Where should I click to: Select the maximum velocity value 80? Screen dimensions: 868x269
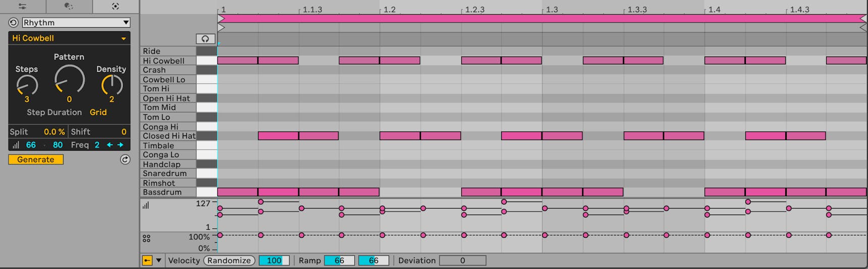point(58,145)
